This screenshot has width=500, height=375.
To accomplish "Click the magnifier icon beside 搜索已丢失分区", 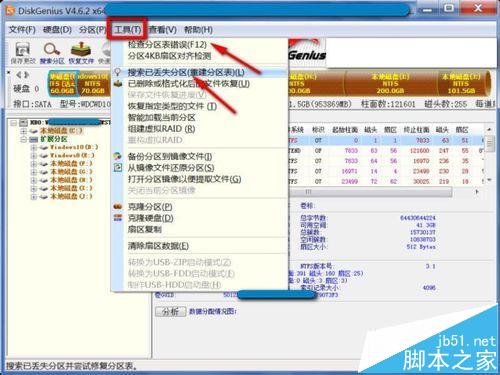I will tap(117, 72).
